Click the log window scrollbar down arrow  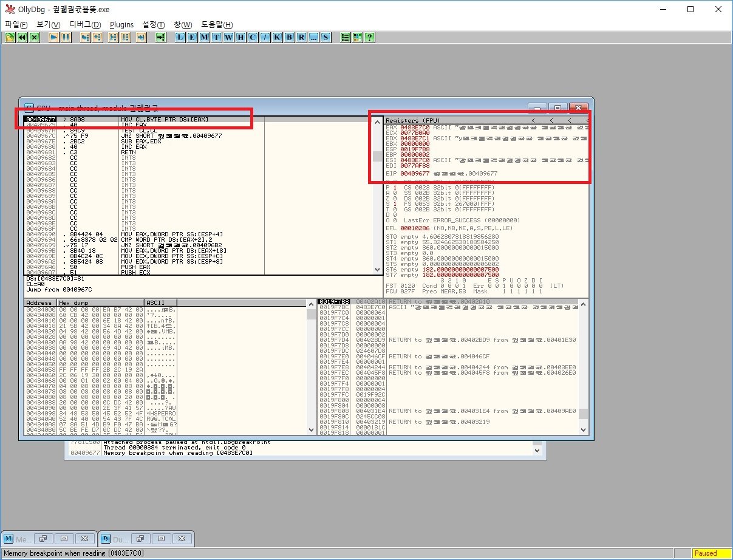[x=536, y=451]
